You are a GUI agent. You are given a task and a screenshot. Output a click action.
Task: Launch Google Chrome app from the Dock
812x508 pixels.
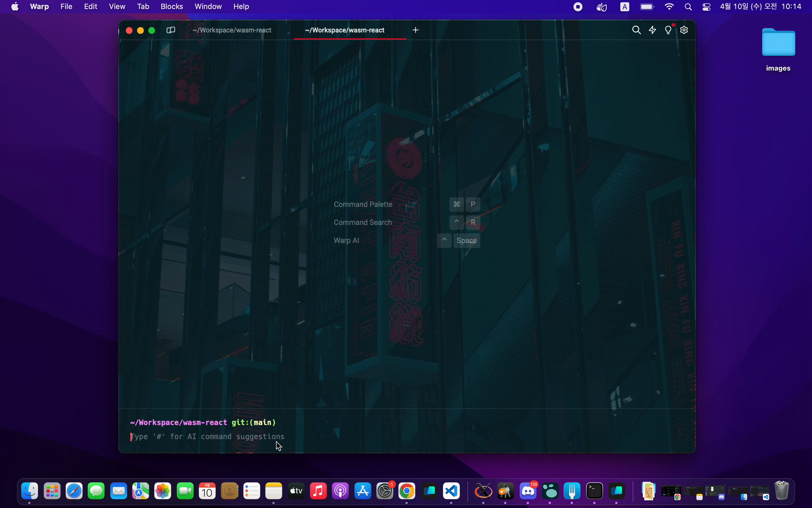coord(407,491)
